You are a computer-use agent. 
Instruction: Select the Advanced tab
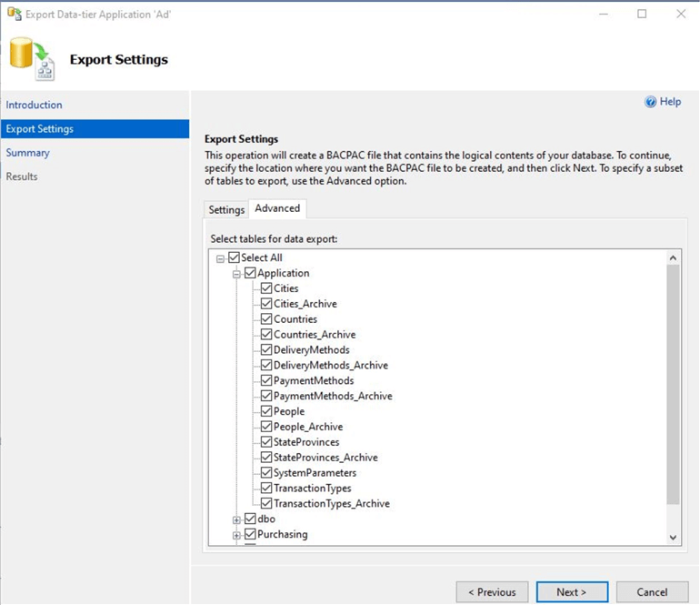277,208
